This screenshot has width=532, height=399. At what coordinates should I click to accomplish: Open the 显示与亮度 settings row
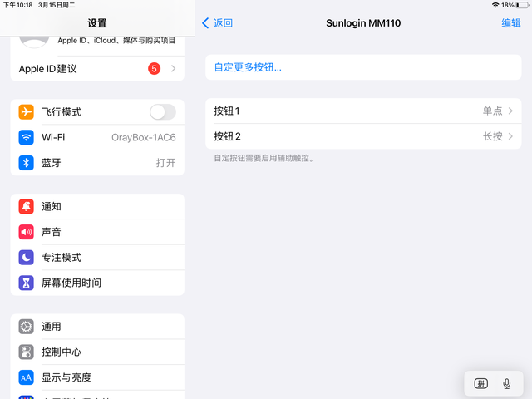(97, 377)
